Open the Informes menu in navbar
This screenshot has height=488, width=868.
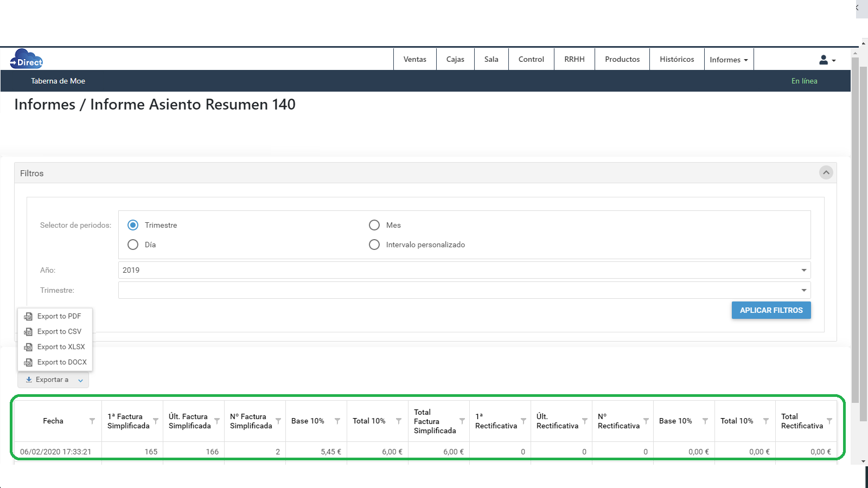click(729, 60)
